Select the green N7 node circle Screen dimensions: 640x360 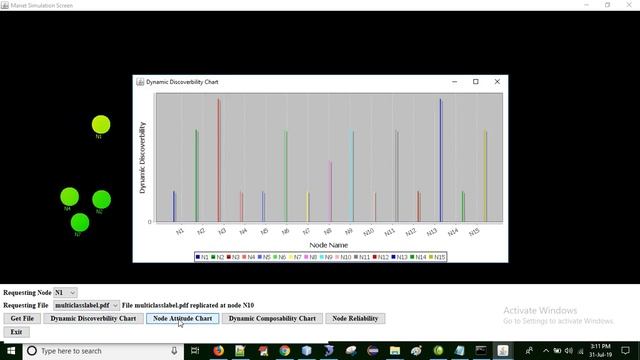(x=80, y=222)
